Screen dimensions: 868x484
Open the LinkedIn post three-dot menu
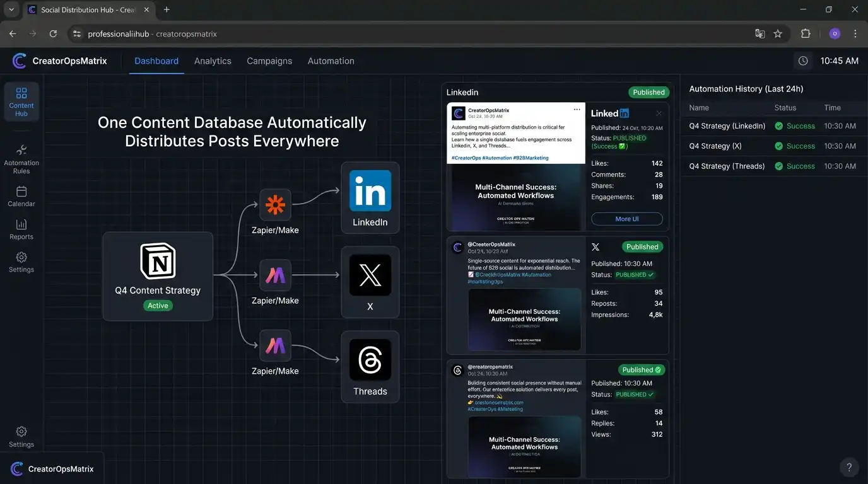pyautogui.click(x=577, y=110)
